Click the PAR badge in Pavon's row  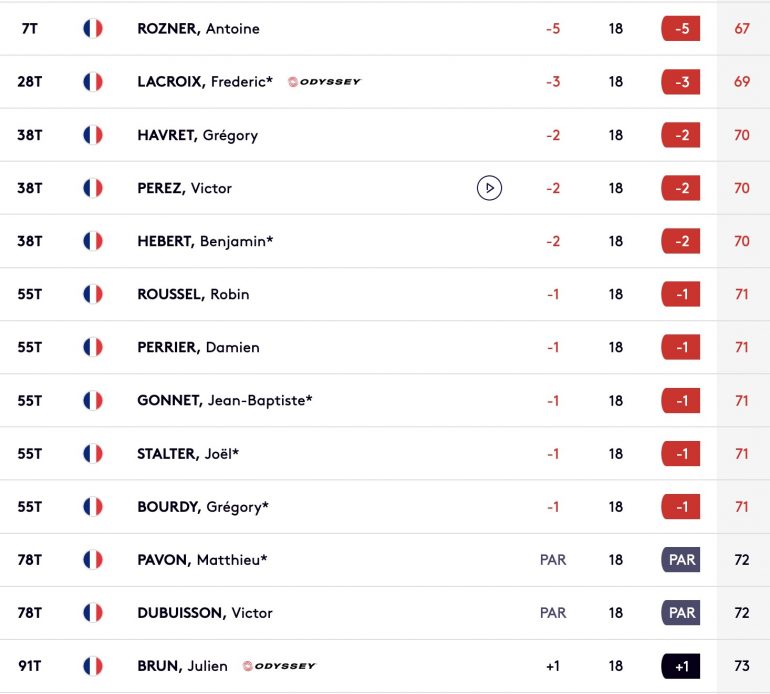[681, 559]
